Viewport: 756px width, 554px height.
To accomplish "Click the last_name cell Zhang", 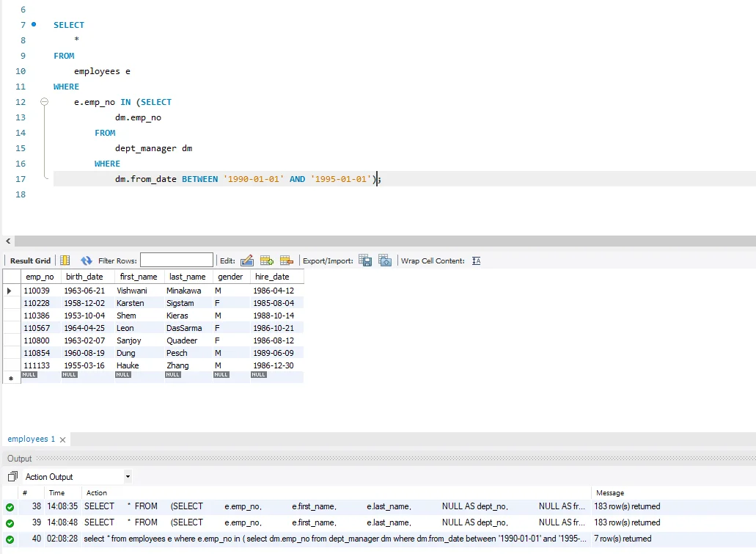I will point(177,365).
